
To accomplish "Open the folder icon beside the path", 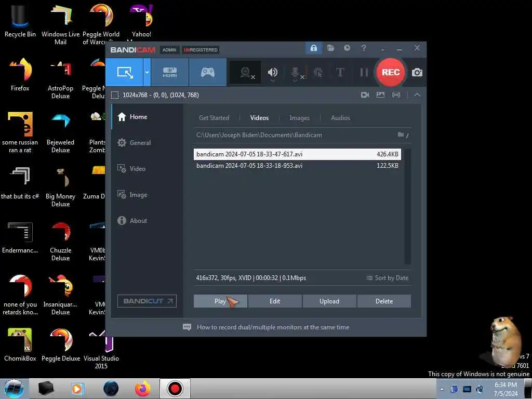I will (401, 135).
